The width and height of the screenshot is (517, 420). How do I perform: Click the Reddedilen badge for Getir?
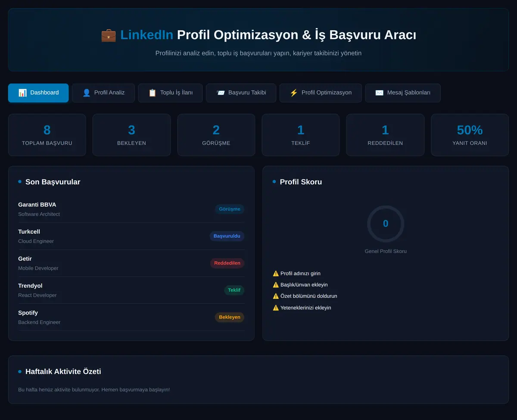tap(227, 263)
